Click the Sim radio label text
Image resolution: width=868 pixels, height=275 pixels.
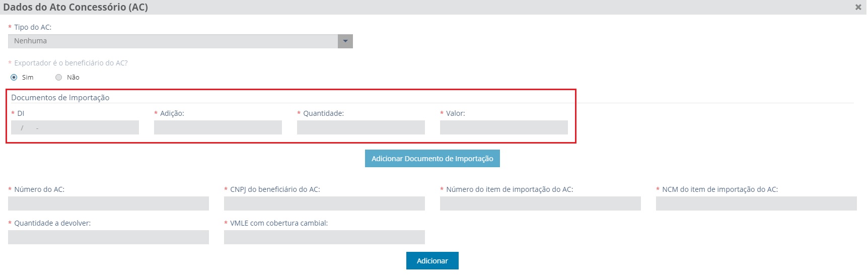28,78
